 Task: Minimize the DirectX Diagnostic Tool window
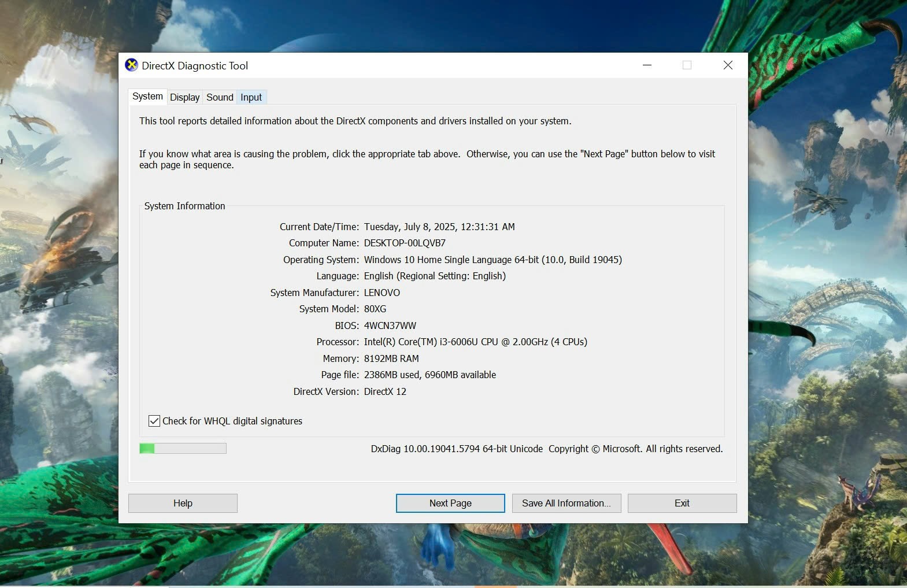point(647,65)
